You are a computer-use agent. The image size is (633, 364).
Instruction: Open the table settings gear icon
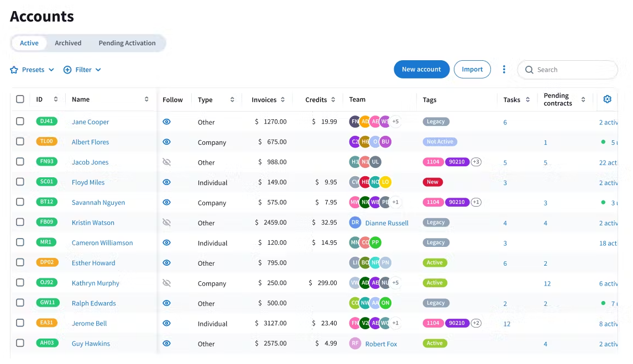point(607,99)
